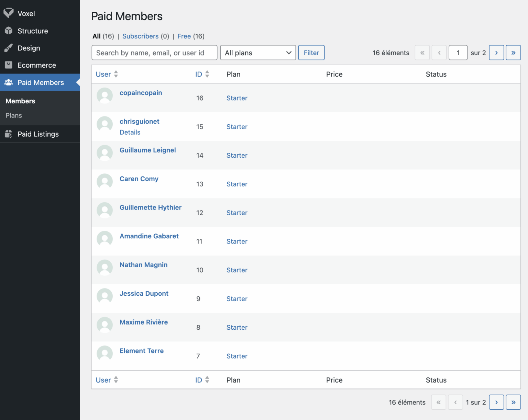
Task: Filter list by Subscribers tab
Action: coord(140,36)
